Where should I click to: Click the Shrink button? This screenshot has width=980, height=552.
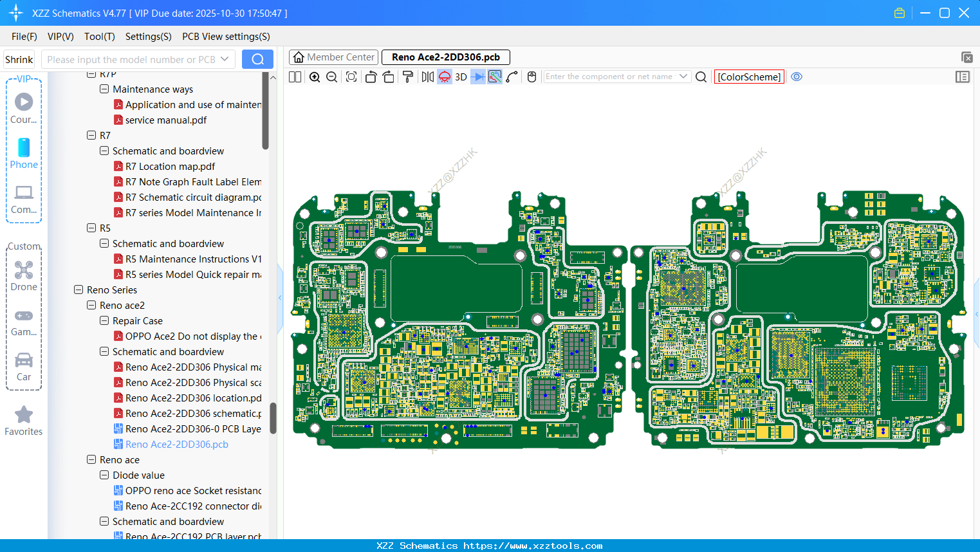point(19,59)
